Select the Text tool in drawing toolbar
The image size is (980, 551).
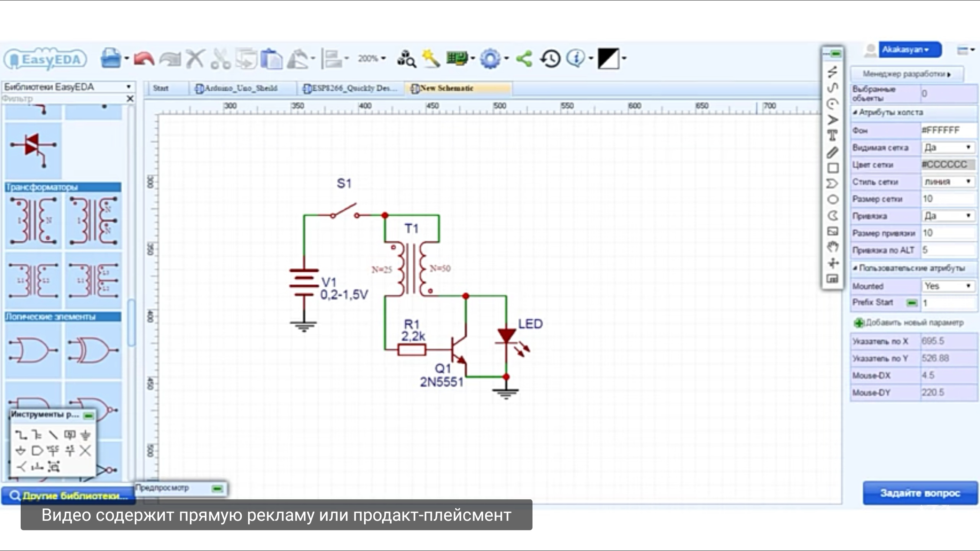pos(832,135)
